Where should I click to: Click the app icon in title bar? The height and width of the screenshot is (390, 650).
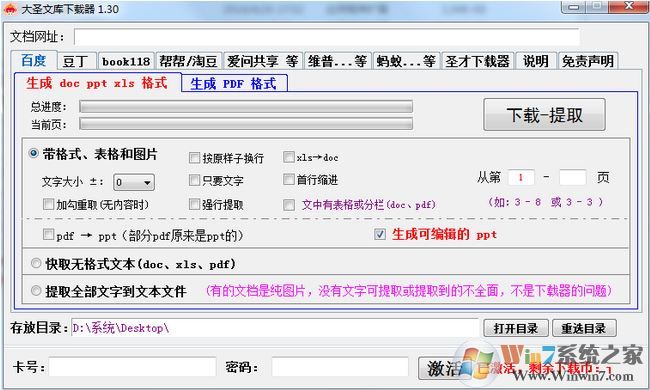click(10, 8)
